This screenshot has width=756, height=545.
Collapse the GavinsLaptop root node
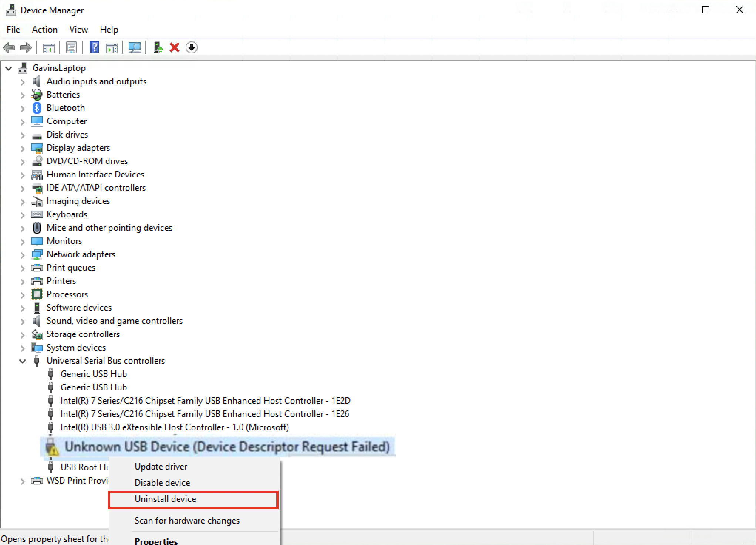coord(9,68)
